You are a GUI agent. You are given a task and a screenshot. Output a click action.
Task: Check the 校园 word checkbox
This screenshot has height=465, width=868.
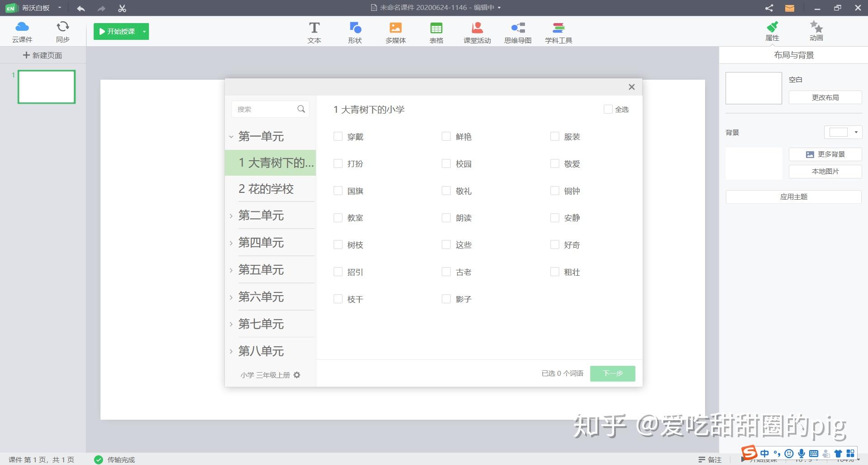[x=446, y=163]
